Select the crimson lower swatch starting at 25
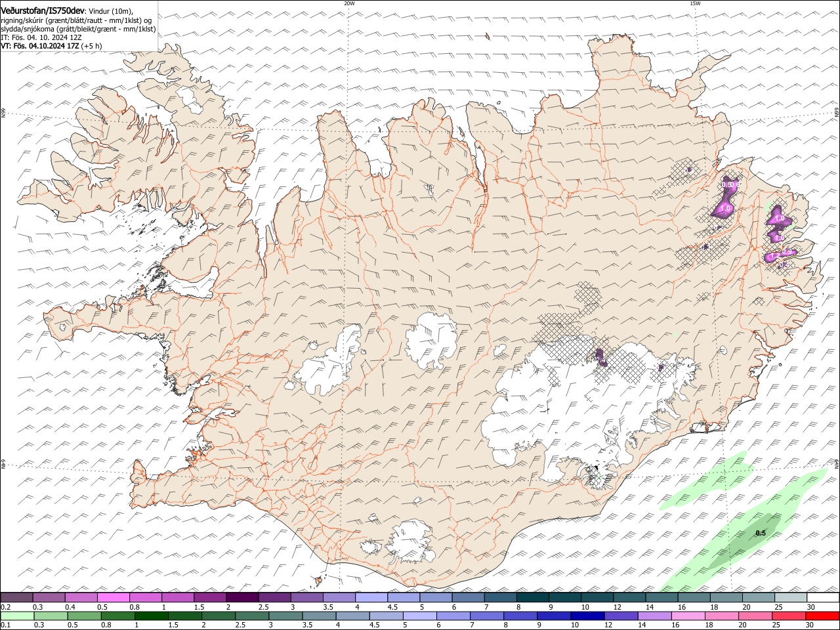 tap(788, 616)
